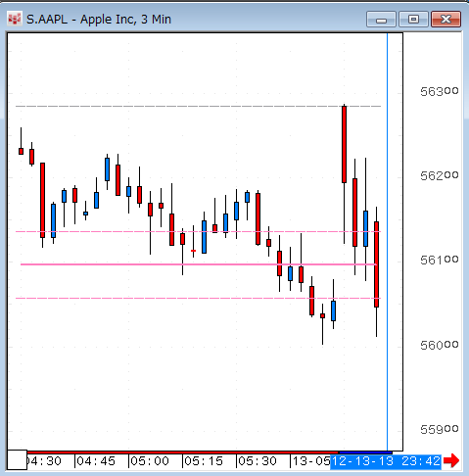Click the 56200 price label
Viewport: 469px width, 476px height.
point(440,175)
